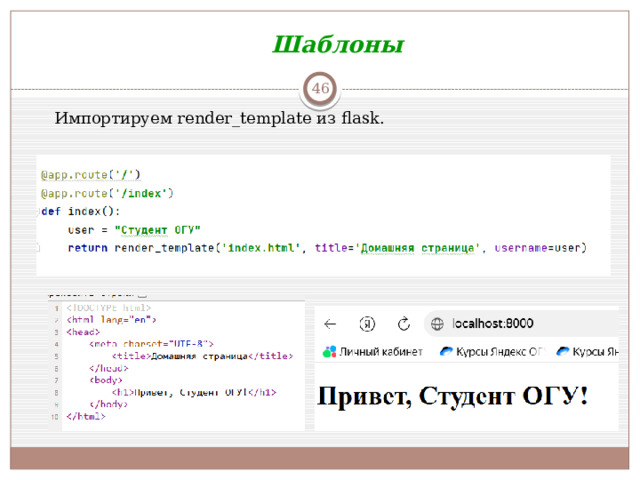Click the globe site-info icon
The height and width of the screenshot is (480, 640).
(437, 324)
